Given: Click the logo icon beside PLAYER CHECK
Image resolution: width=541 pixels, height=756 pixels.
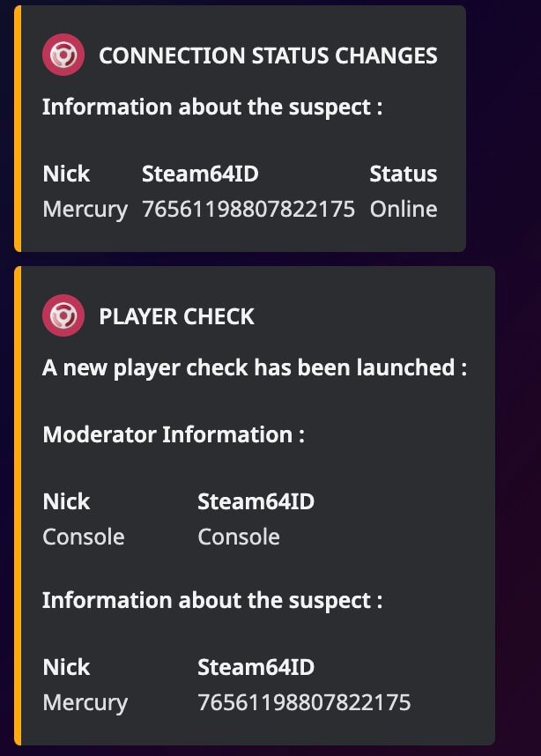Looking at the screenshot, I should tap(63, 316).
